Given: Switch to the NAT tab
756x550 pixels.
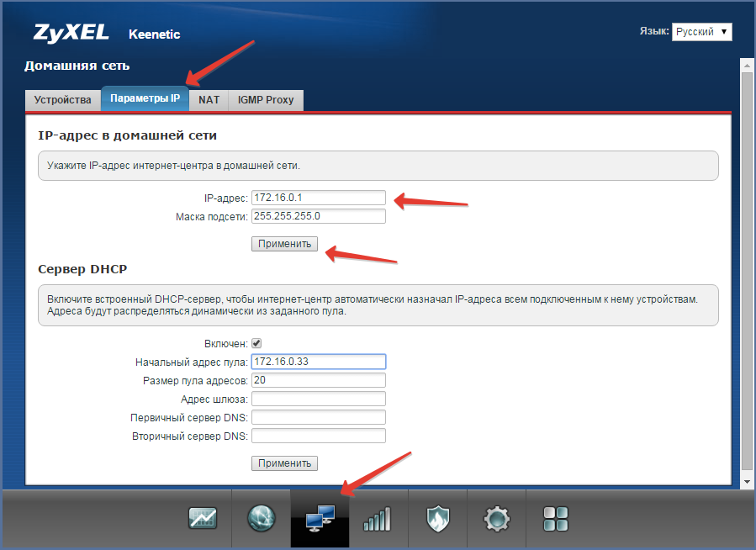Looking at the screenshot, I should click(209, 99).
